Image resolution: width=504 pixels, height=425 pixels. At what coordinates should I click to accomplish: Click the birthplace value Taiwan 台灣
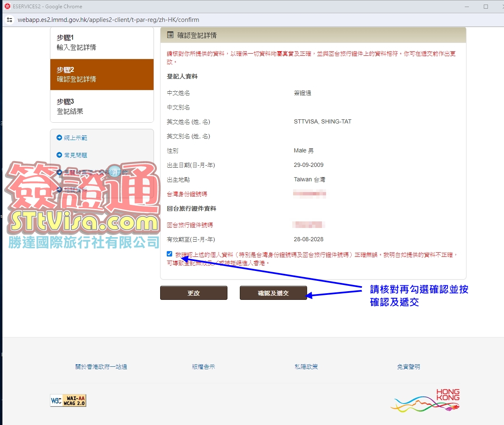pos(310,179)
